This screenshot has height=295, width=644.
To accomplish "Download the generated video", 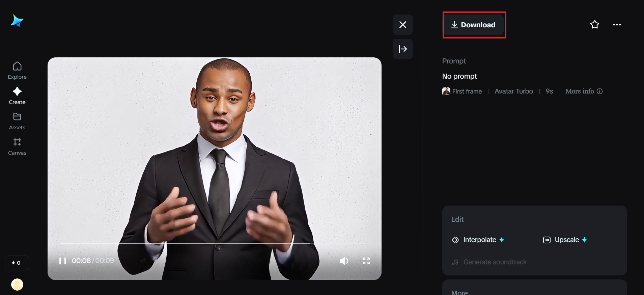I will click(474, 25).
